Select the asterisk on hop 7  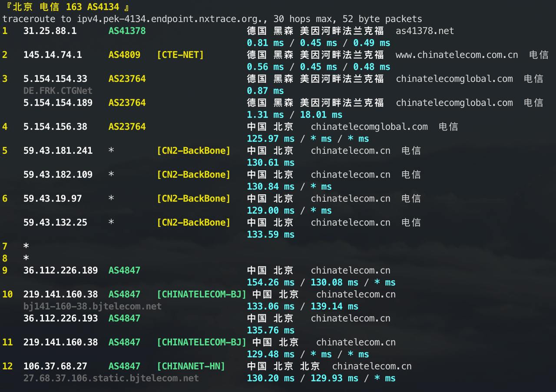(x=25, y=246)
